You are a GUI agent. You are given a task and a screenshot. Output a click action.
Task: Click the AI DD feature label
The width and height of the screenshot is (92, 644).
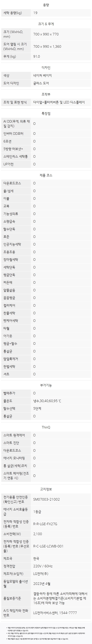(x=16, y=124)
